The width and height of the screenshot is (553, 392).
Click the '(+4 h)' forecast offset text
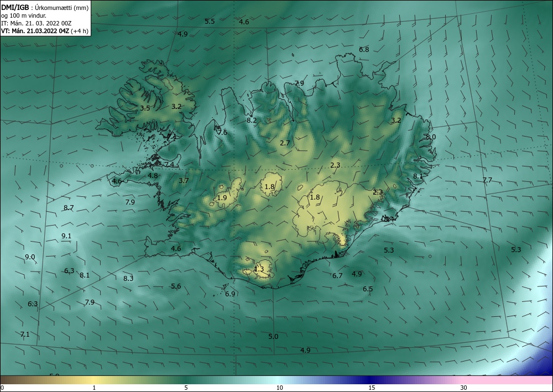click(x=79, y=31)
